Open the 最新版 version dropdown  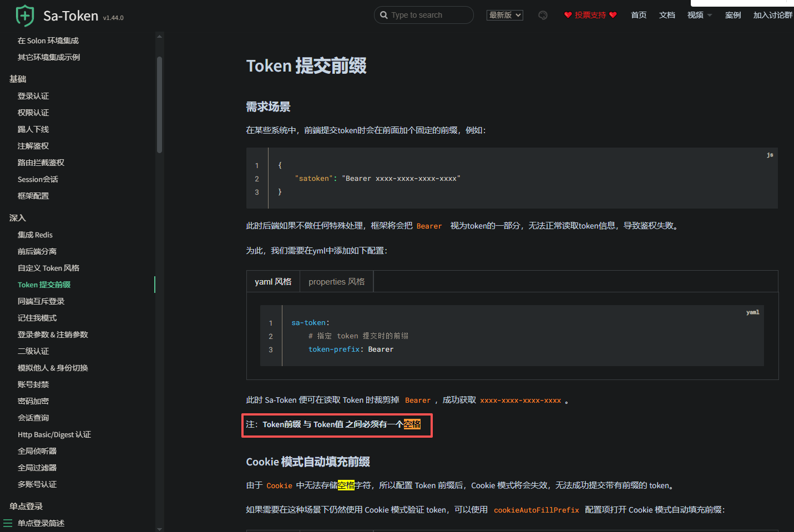pyautogui.click(x=505, y=15)
